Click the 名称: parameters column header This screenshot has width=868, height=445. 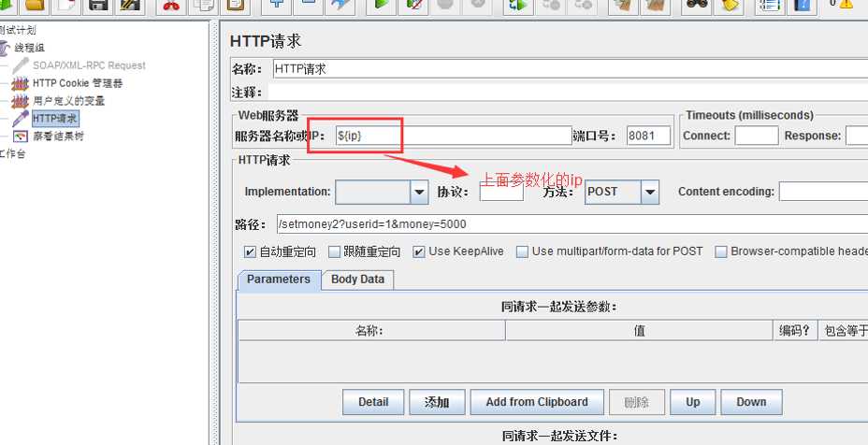pyautogui.click(x=371, y=330)
